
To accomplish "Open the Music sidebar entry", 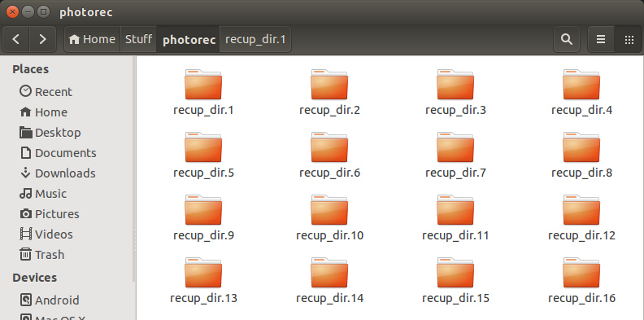I will tap(43, 193).
